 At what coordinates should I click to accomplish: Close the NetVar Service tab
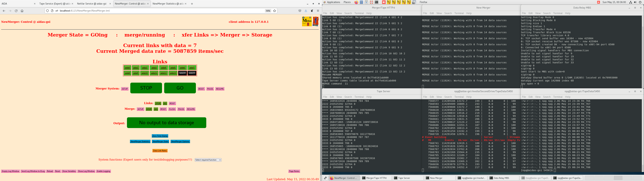(110, 4)
